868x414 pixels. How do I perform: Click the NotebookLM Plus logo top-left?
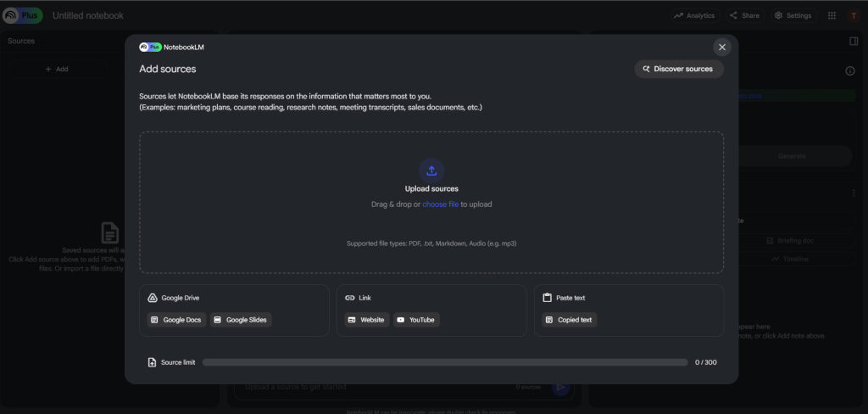pos(22,15)
